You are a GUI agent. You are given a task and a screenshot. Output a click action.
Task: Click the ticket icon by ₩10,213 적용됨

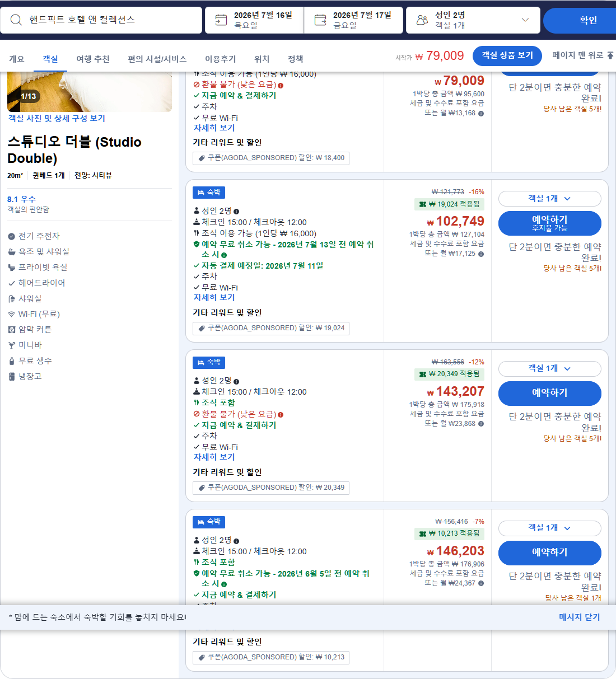[x=423, y=533]
